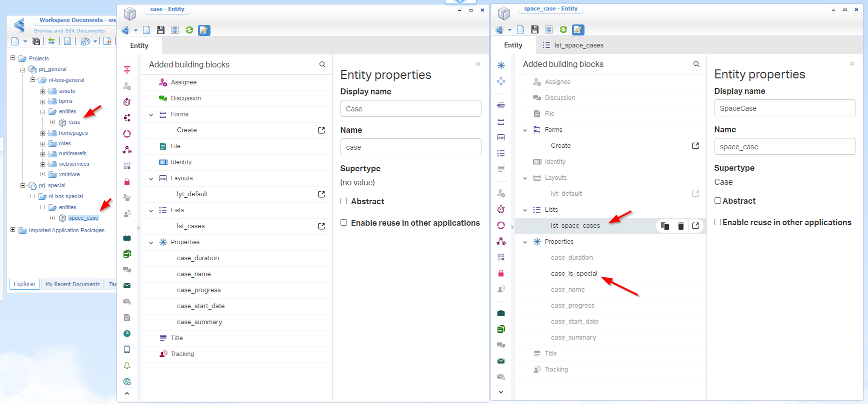Open the My Recent Documents tab
This screenshot has height=404, width=868.
click(x=72, y=284)
